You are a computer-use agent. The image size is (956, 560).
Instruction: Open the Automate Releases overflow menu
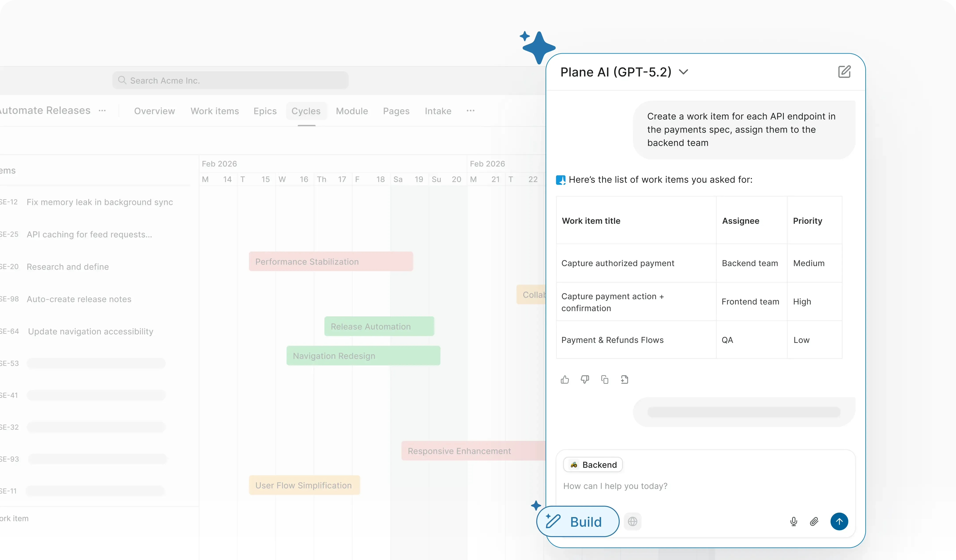click(x=102, y=110)
